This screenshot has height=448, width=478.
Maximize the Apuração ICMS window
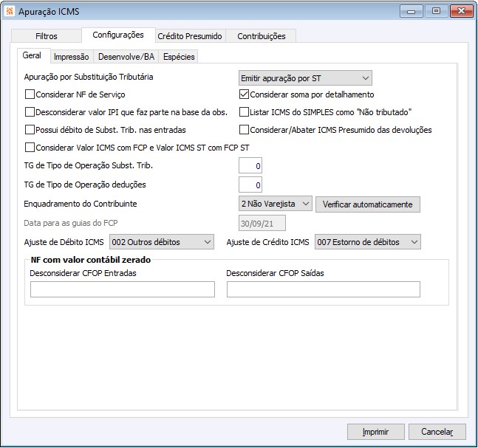436,11
